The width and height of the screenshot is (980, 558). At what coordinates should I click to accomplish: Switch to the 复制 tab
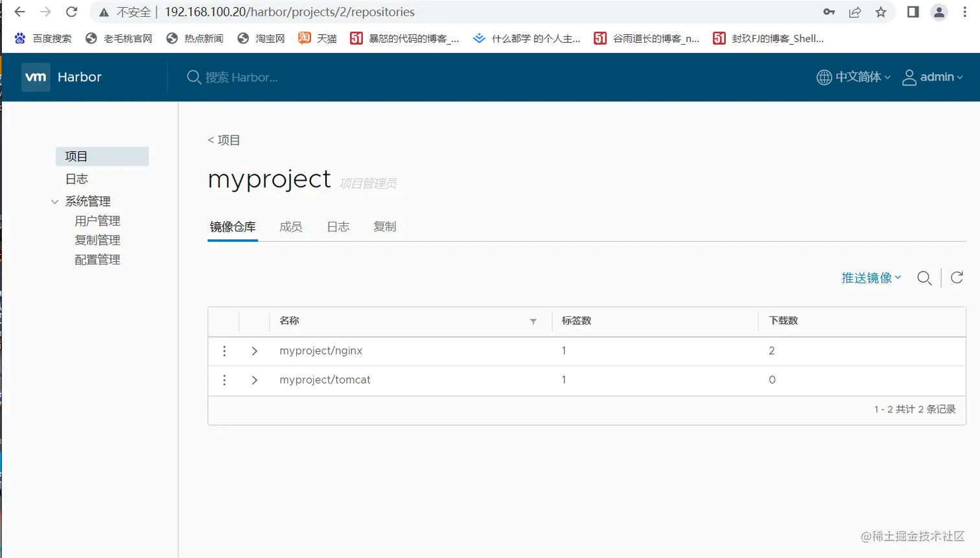click(x=385, y=227)
